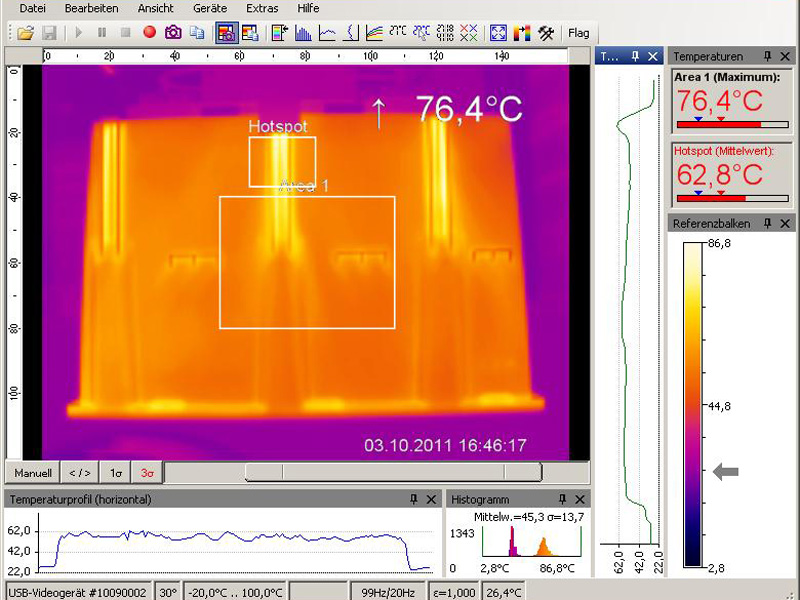Pin the vertical profile T... panel
This screenshot has width=800, height=600.
[x=635, y=56]
